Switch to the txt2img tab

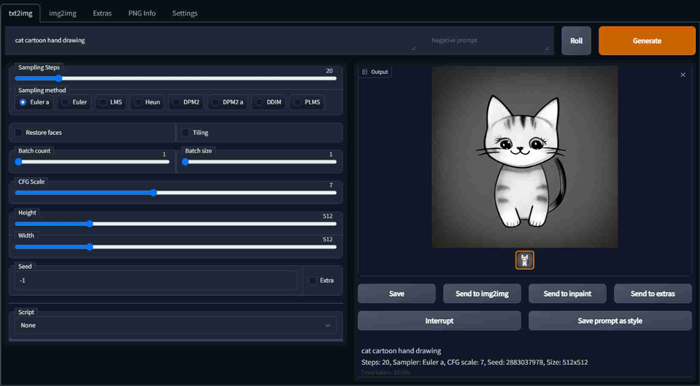(x=21, y=13)
